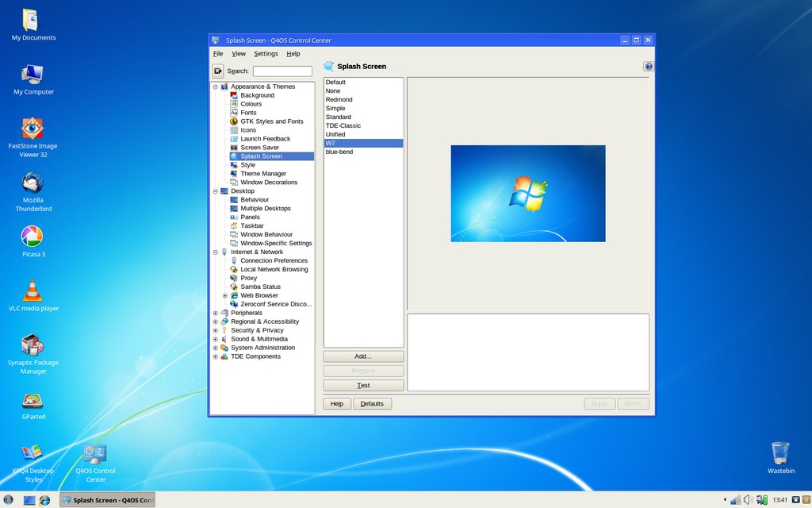The image size is (812, 508).
Task: Collapse the Appearance & Themes category
Action: (x=215, y=87)
